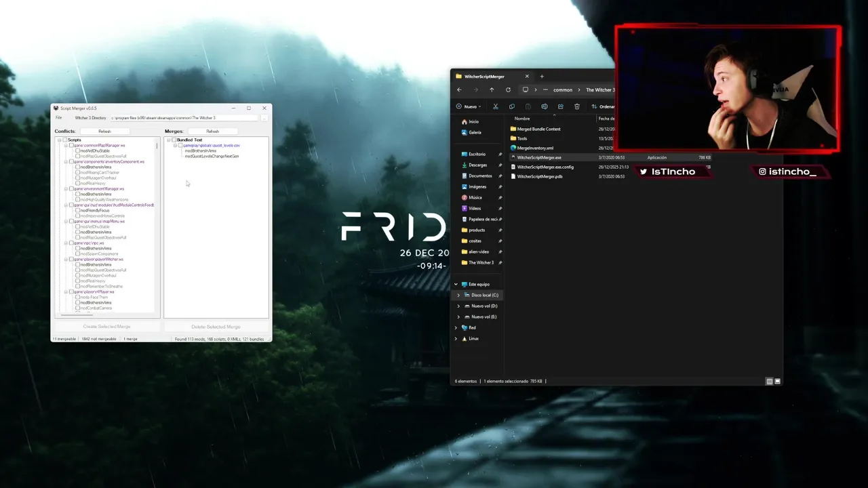868x488 pixels.
Task: Click the back arrow in File Explorer
Action: pyautogui.click(x=459, y=89)
